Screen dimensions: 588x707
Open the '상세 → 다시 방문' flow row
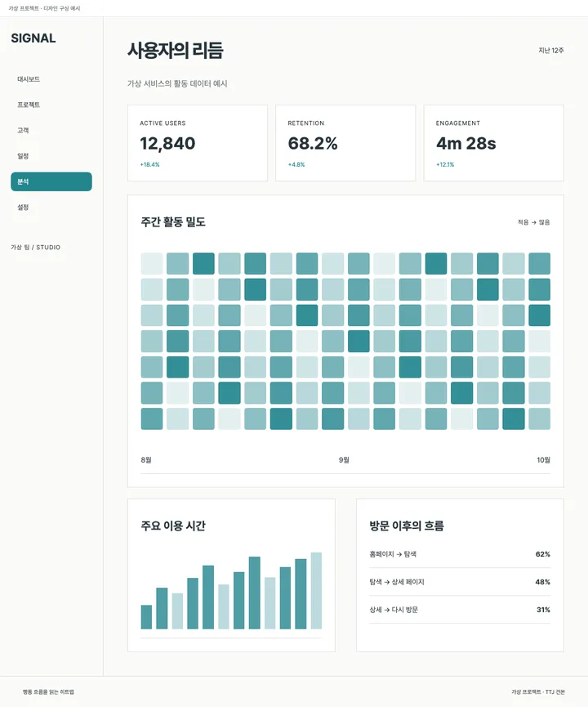coord(460,610)
